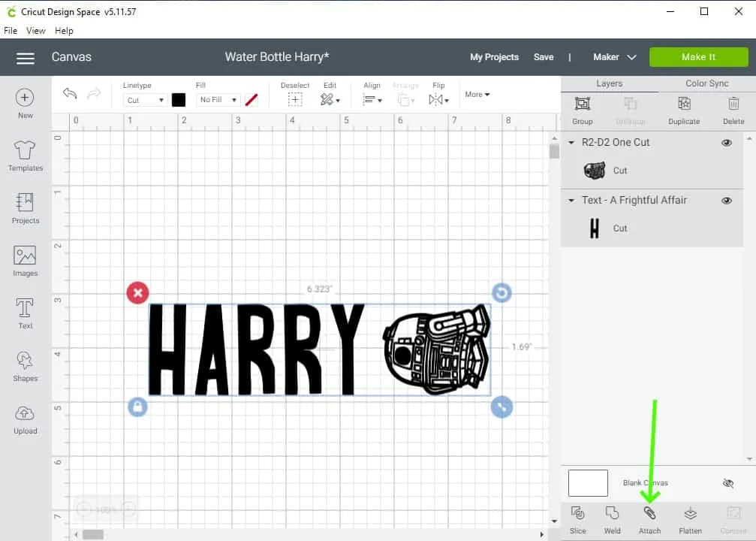Image resolution: width=756 pixels, height=541 pixels.
Task: Open the Images library
Action: coord(25,261)
